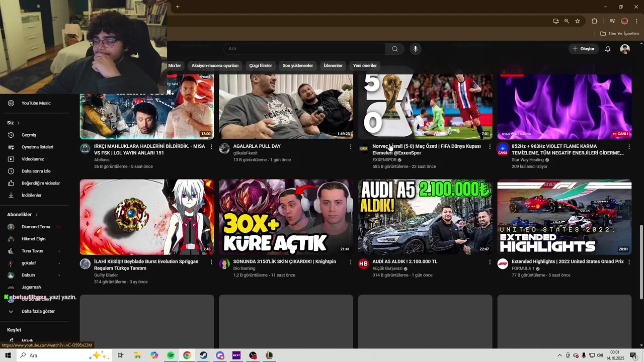Open the YouTube account avatar menu

point(625,49)
